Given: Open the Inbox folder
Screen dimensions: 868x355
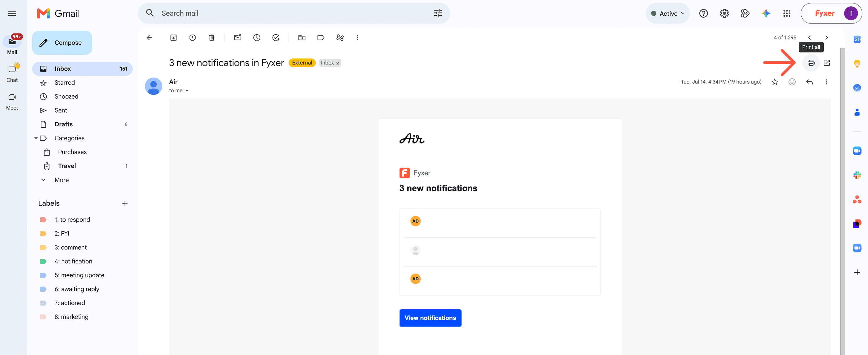Looking at the screenshot, I should [82, 69].
